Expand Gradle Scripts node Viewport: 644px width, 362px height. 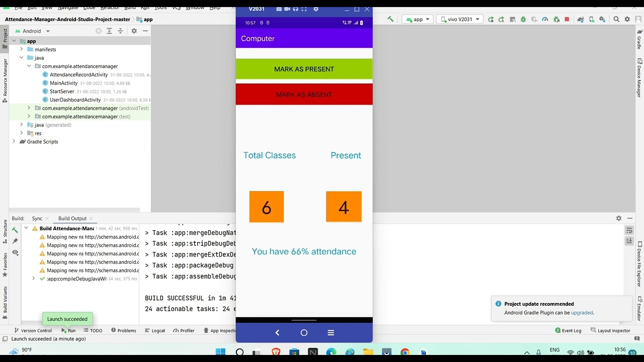point(14,141)
